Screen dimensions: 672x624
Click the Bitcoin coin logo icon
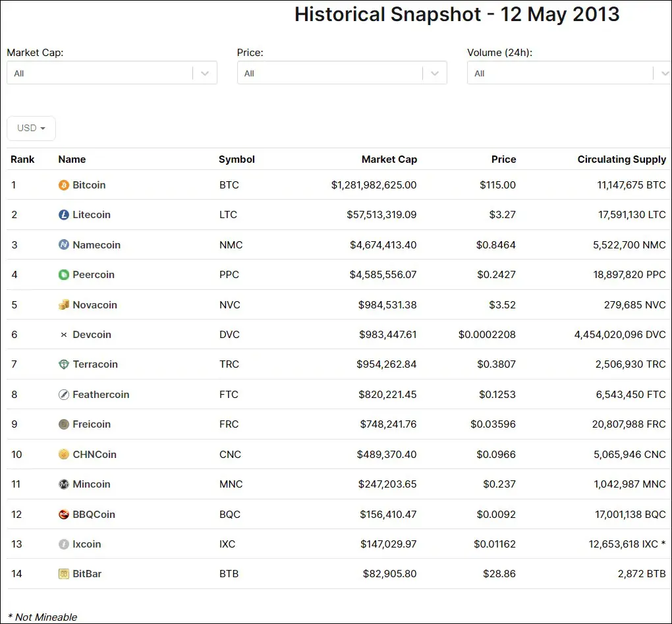click(x=63, y=185)
